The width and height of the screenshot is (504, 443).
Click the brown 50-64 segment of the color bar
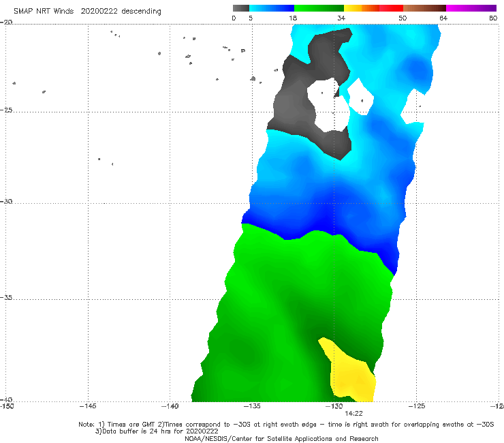coord(424,8)
